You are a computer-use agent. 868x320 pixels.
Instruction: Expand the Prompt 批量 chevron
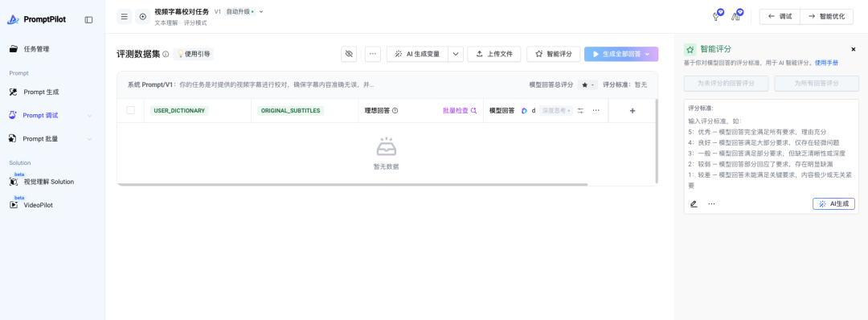pos(90,139)
